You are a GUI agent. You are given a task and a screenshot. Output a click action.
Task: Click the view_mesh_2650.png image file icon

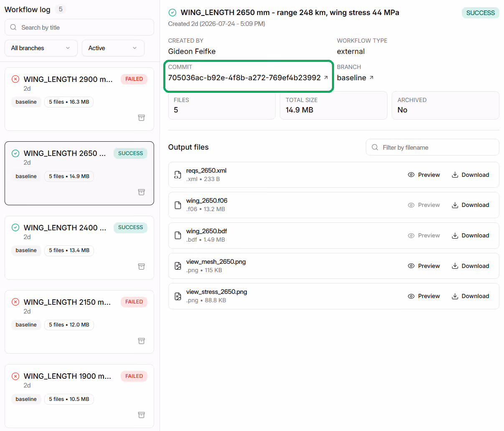click(x=178, y=266)
